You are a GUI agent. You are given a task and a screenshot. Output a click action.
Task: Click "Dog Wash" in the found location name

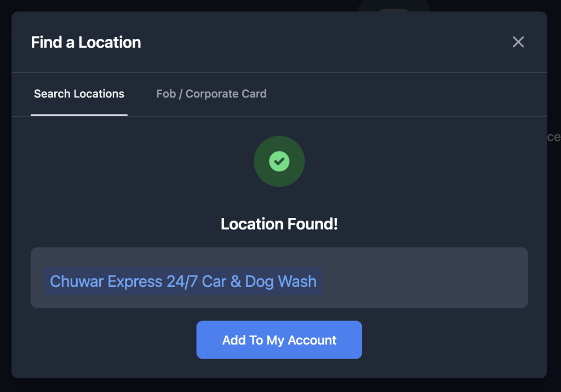tap(280, 281)
